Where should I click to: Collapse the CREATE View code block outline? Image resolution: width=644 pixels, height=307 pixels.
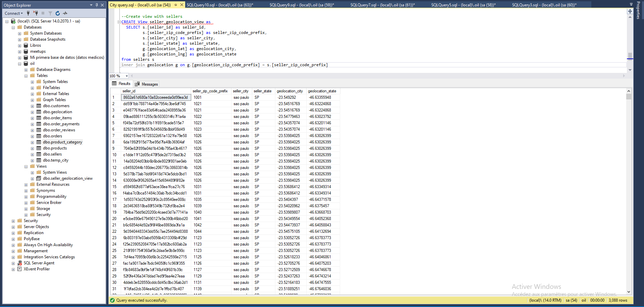click(x=119, y=22)
